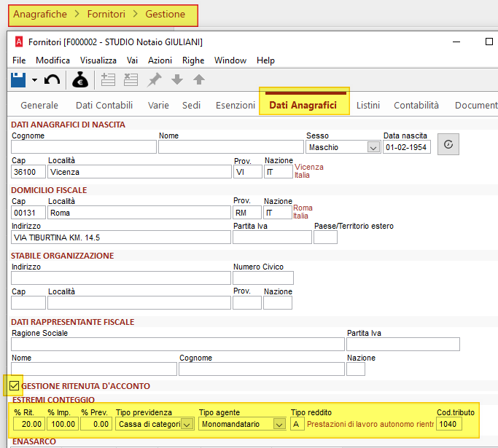Viewport: 498px width, 448px height.
Task: Click the pin toolbar icon
Action: [x=155, y=79]
